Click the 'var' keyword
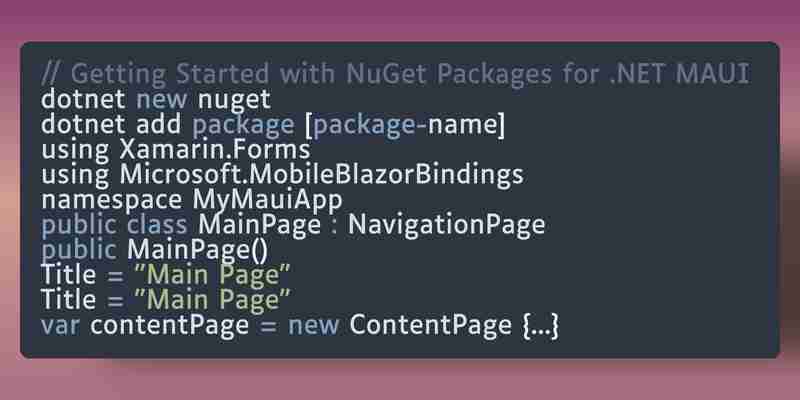 60,325
